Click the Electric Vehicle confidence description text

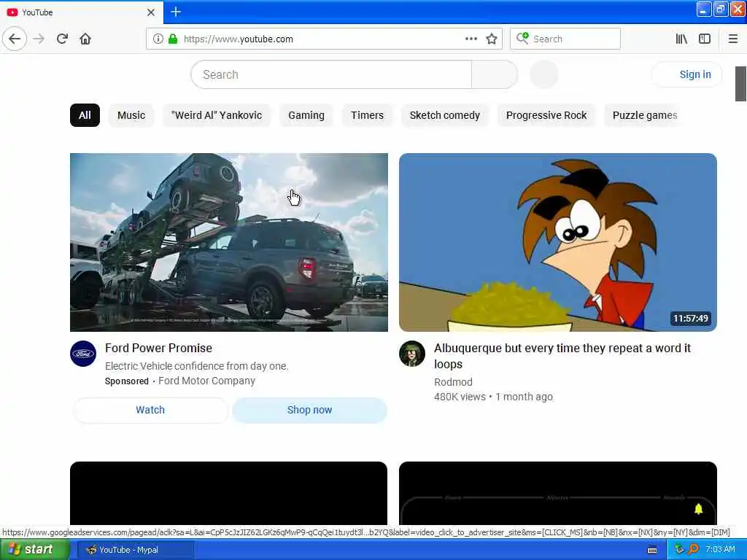[x=197, y=366]
